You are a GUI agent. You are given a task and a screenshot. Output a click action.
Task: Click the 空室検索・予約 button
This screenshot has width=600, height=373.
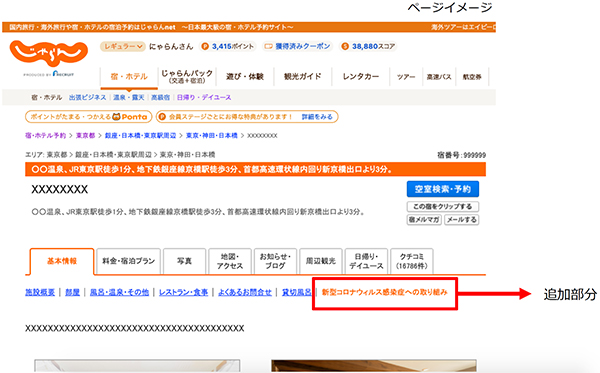(x=443, y=189)
